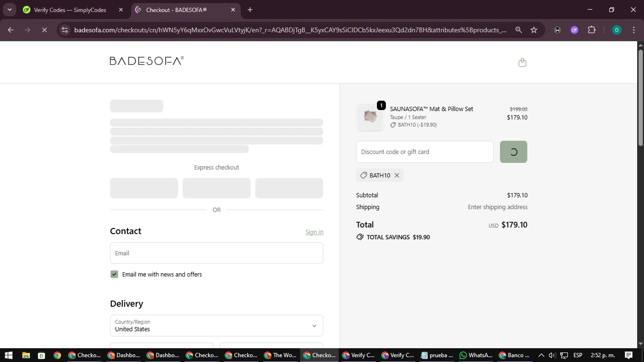Image resolution: width=644 pixels, height=362 pixels.
Task: Switch to The Wo... taskbar window
Action: point(280,355)
